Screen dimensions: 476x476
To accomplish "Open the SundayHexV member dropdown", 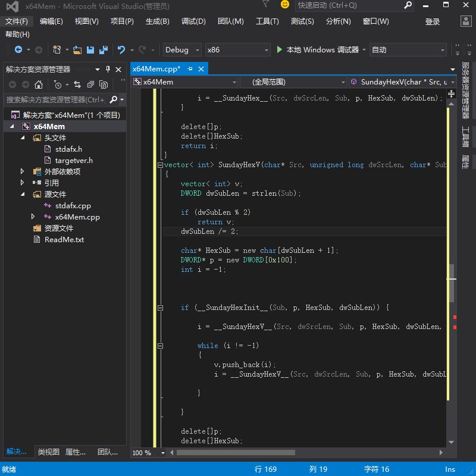I will coord(402,82).
